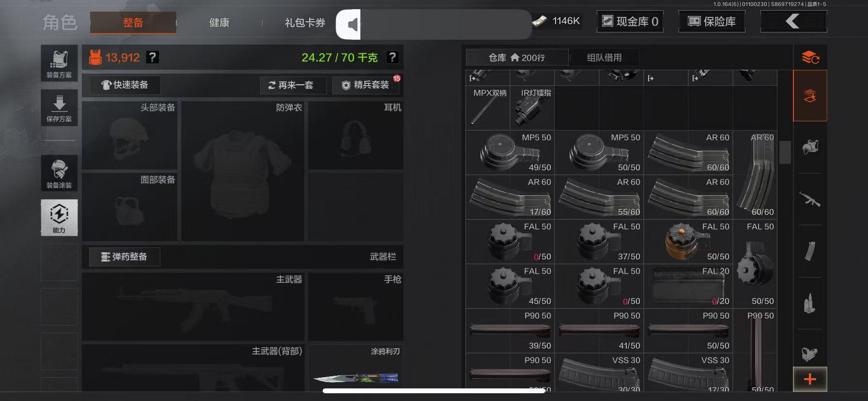Filter stash by rifle weapons category
Image resolution: width=868 pixels, height=401 pixels.
click(810, 199)
